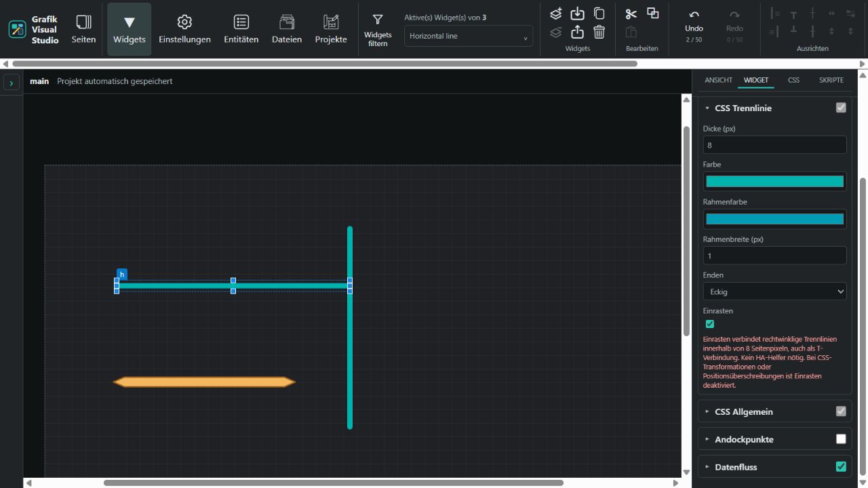Cut the selected widget with the scissors
This screenshot has width=868, height=488.
[631, 14]
